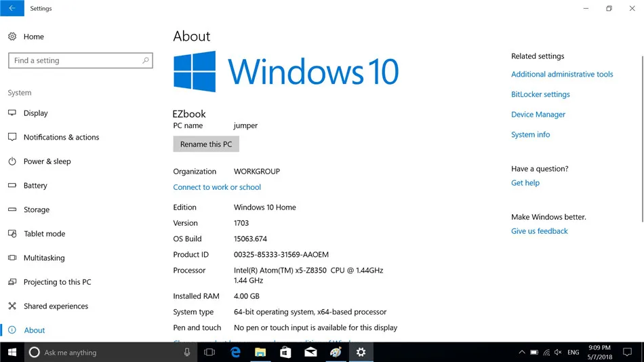Image resolution: width=644 pixels, height=362 pixels.
Task: Click the Notifications & actions icon
Action: [x=12, y=137]
